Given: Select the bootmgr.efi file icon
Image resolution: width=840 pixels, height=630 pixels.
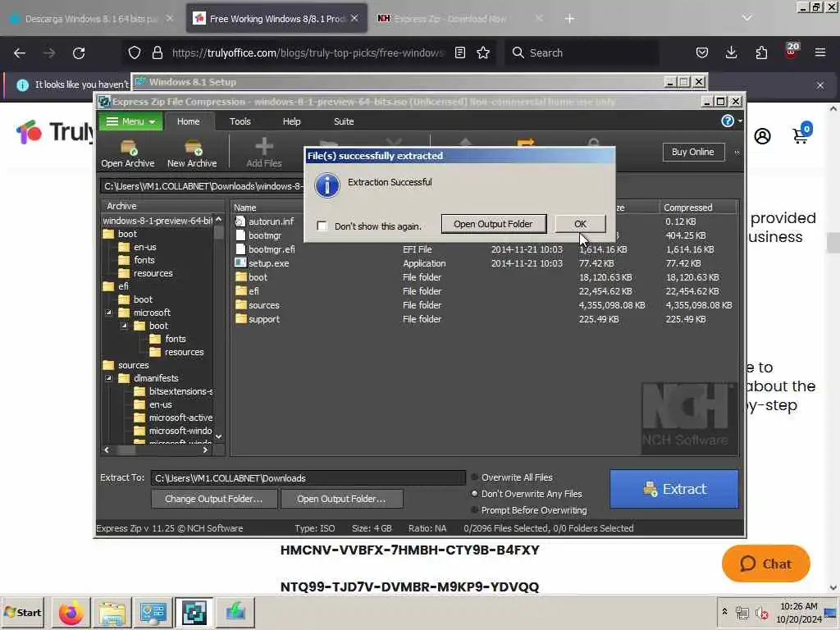Looking at the screenshot, I should coord(240,249).
